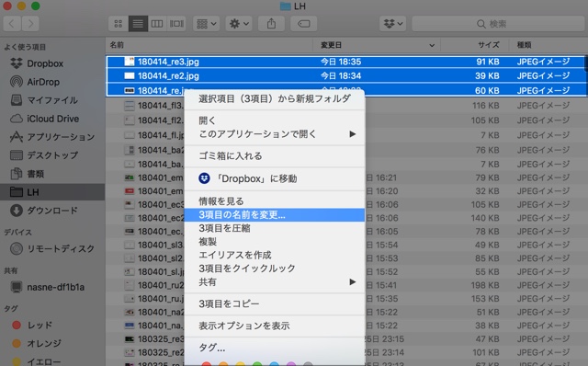Screen dimensions: 588x366
Task: Choose 3項目を圧縮
Action: [x=275, y=228]
